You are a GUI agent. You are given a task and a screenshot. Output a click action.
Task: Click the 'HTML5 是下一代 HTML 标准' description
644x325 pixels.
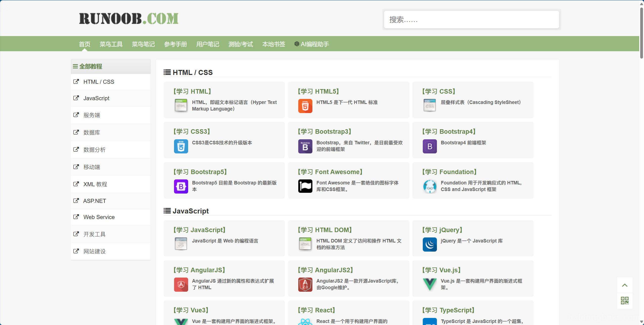[x=347, y=102]
